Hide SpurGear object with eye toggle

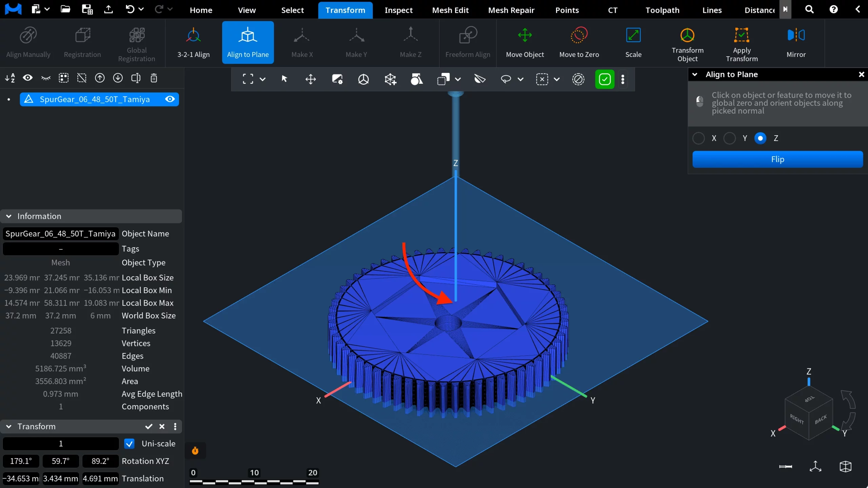[x=170, y=99]
